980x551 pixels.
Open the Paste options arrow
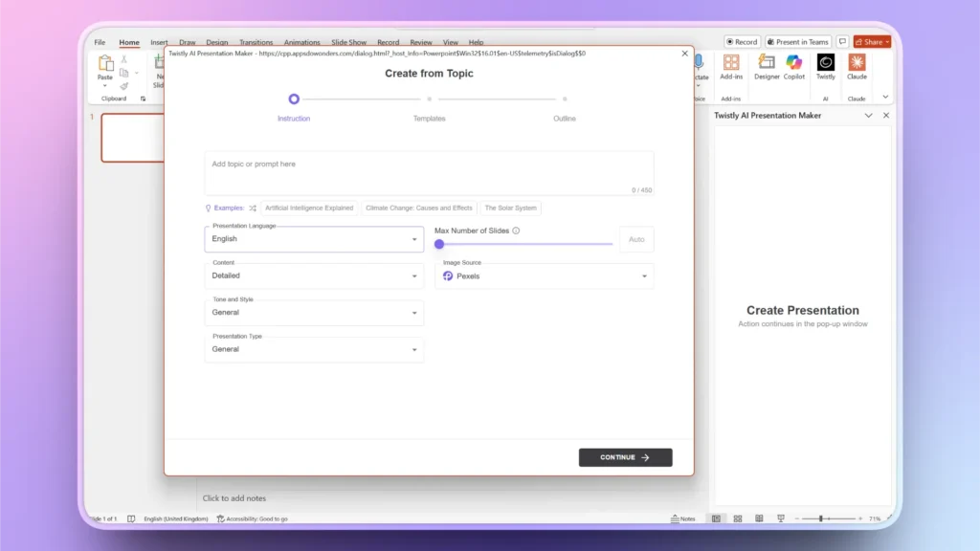pyautogui.click(x=105, y=85)
